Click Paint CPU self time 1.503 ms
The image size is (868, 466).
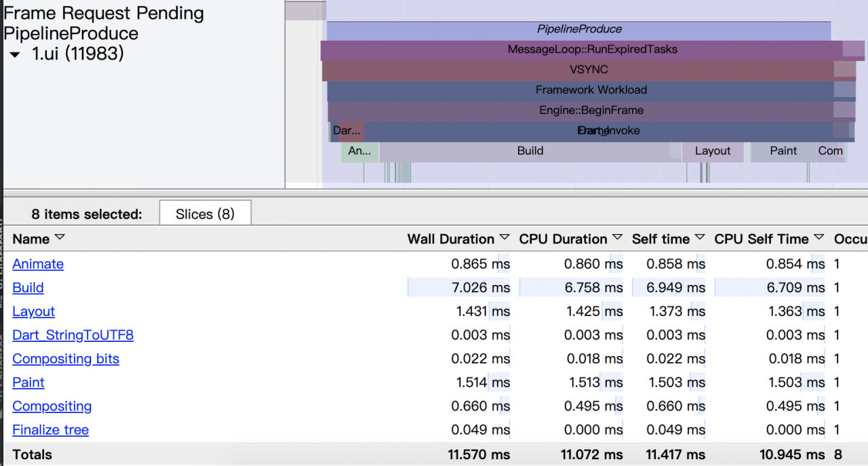[795, 383]
